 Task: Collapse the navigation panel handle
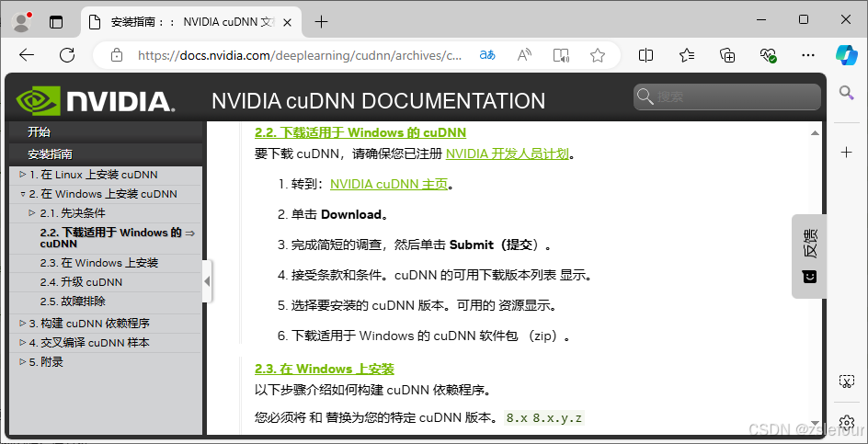pos(207,281)
